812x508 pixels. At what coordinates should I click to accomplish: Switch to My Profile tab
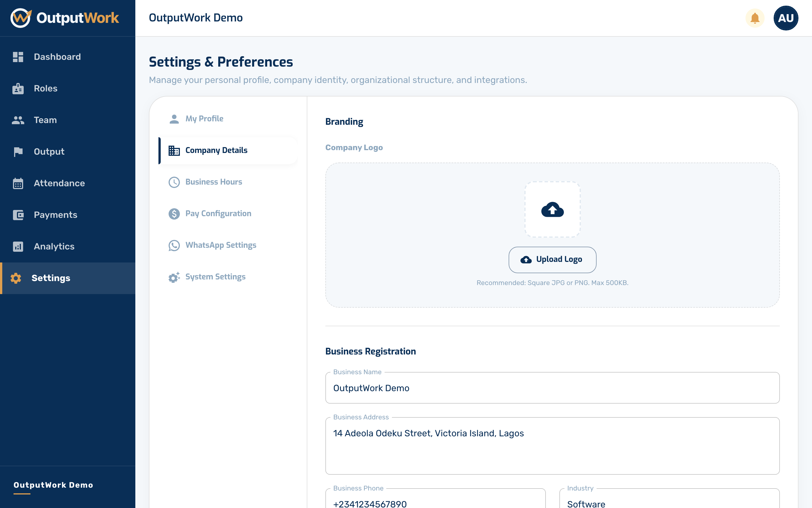click(x=228, y=119)
